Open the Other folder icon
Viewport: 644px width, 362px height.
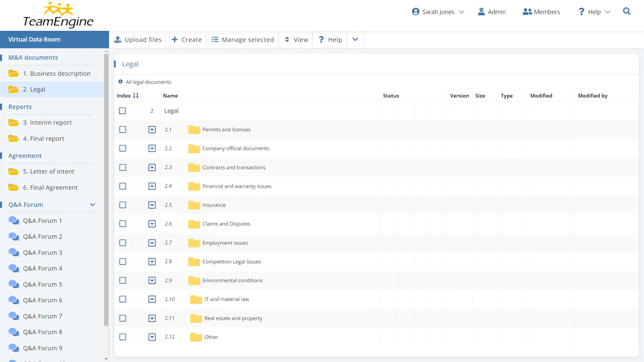click(x=196, y=337)
